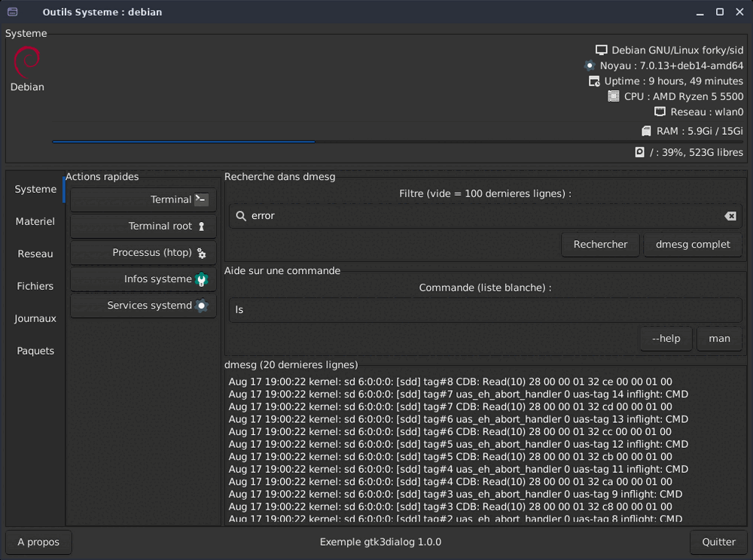Click the RAM usage progress bar

coord(398,142)
